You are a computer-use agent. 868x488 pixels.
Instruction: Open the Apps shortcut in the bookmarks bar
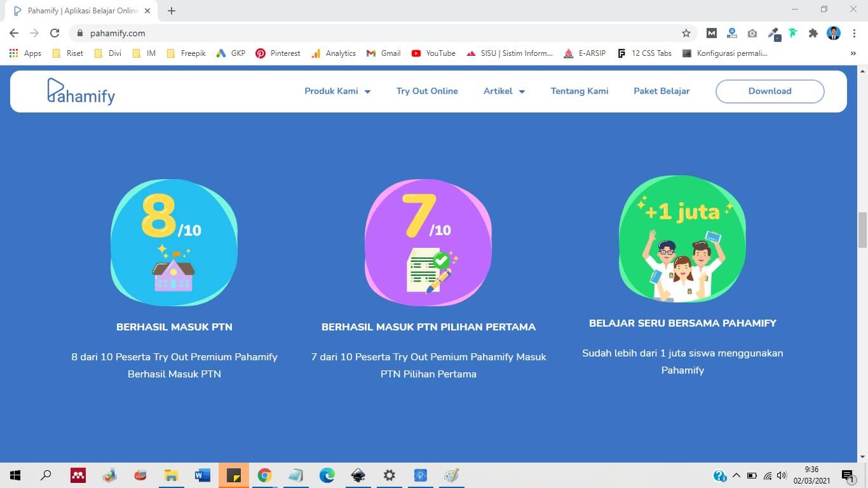tap(25, 53)
